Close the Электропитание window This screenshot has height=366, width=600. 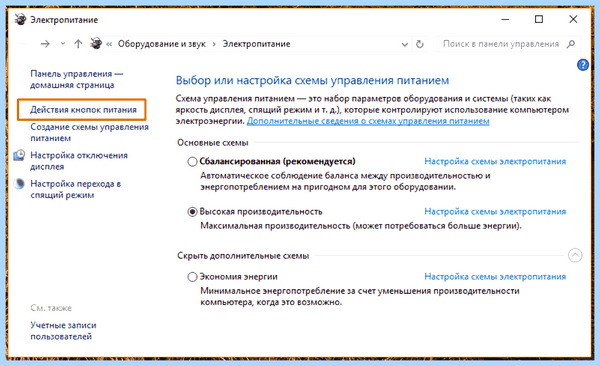click(573, 19)
